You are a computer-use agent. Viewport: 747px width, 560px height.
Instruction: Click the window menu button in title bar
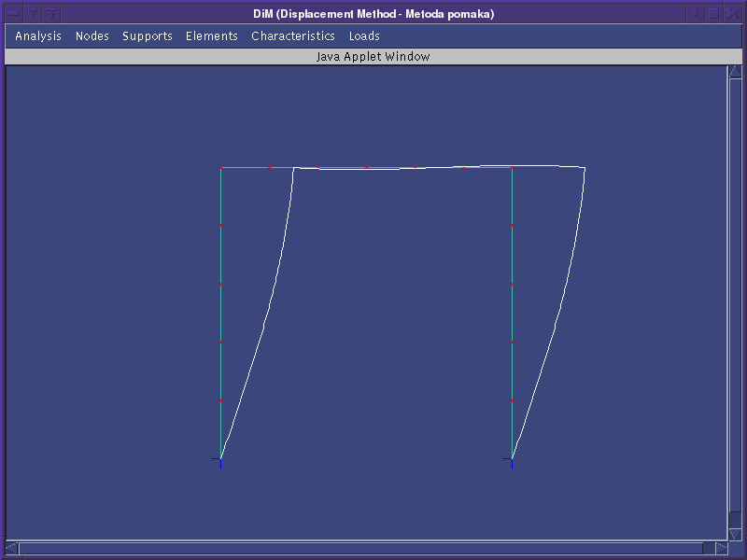click(14, 13)
